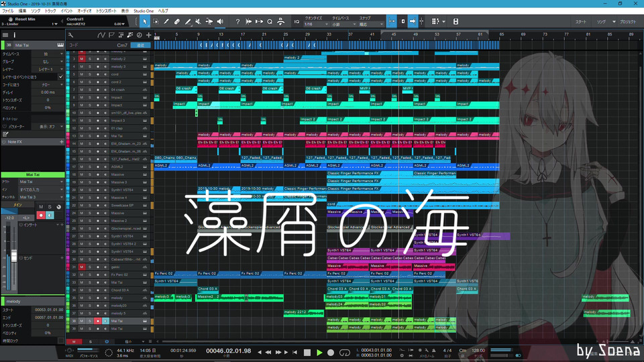Show automation curve icon in track header
The width and height of the screenshot is (644, 362).
point(101,36)
